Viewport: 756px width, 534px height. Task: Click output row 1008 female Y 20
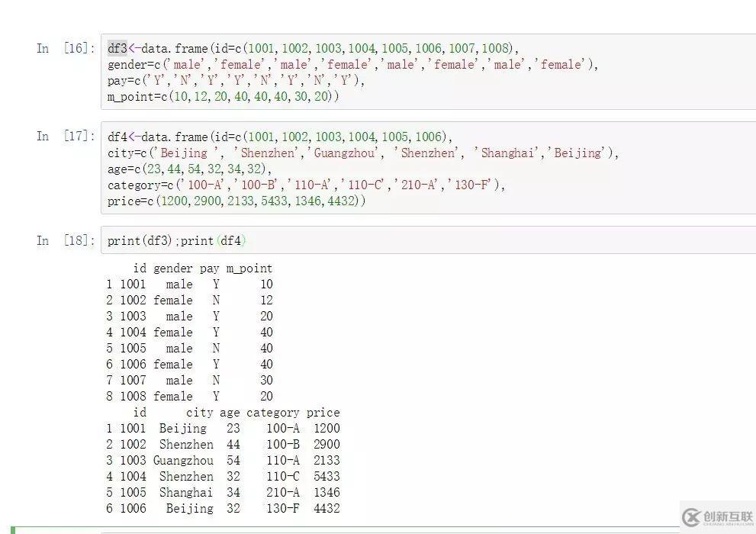(x=189, y=396)
